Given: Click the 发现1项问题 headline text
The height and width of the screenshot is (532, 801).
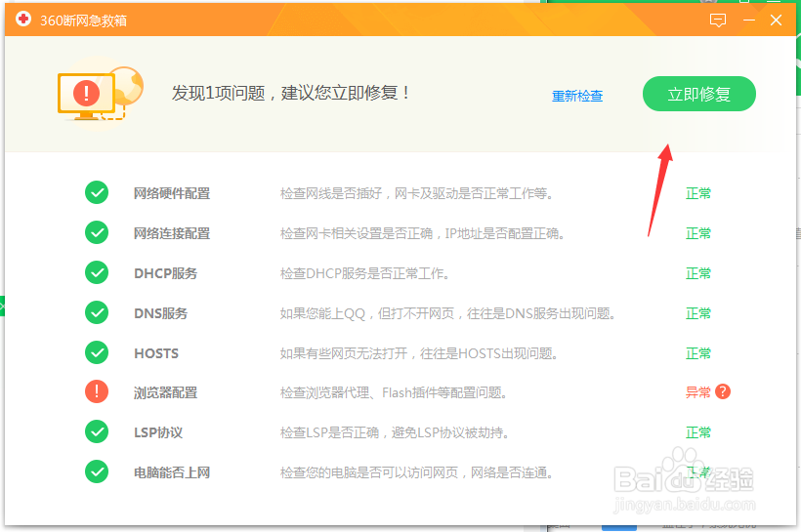Looking at the screenshot, I should click(290, 93).
